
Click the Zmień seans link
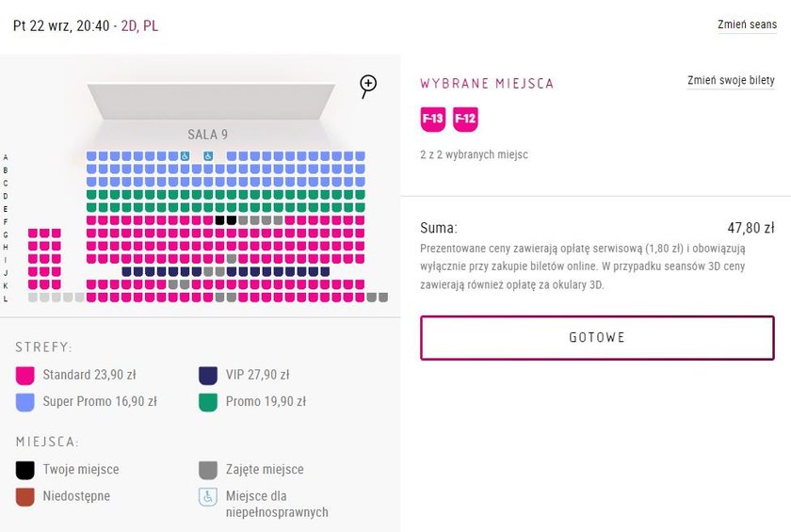747,25
